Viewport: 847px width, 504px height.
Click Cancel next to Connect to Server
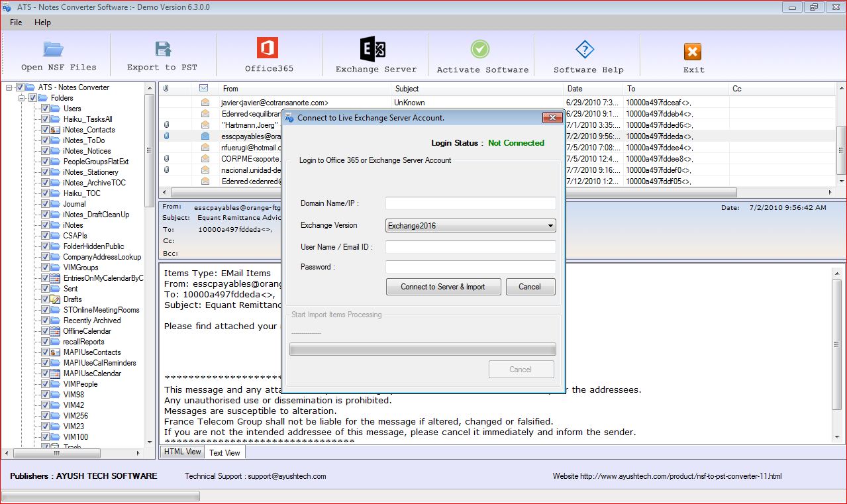coord(530,287)
